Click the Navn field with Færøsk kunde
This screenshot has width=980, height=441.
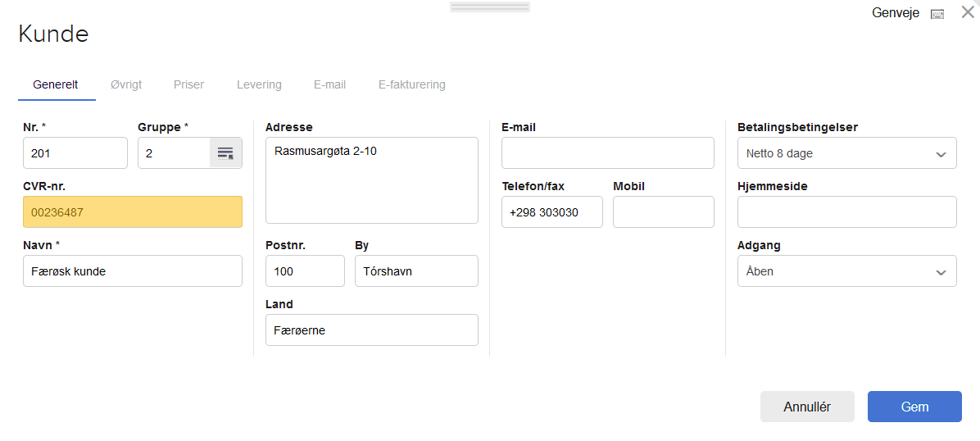133,271
